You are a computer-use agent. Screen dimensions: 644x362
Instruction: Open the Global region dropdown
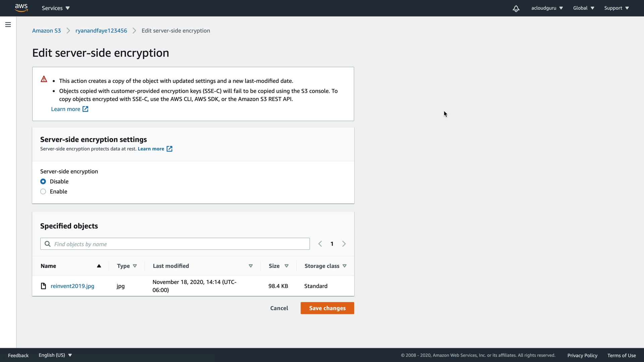click(x=583, y=8)
